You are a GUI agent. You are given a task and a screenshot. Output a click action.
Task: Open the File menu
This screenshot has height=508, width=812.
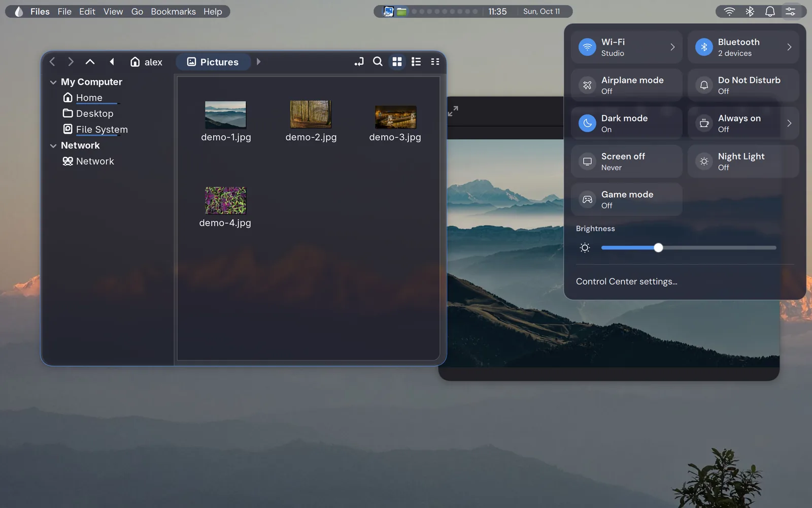[64, 11]
